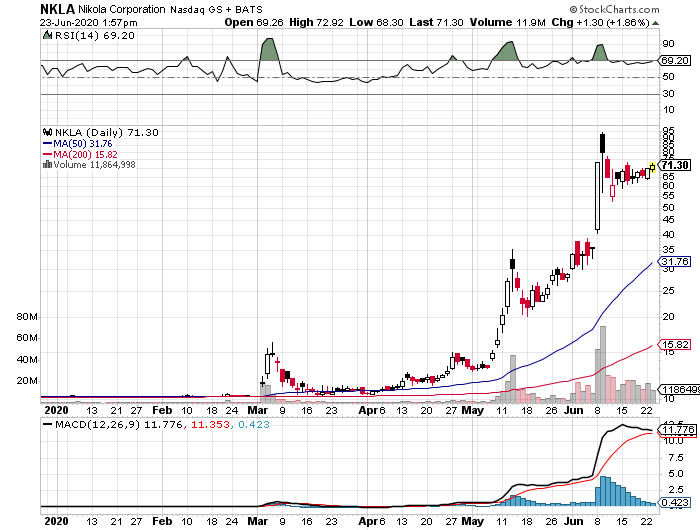Click the blue 0.423 histogram value
The height and width of the screenshot is (530, 700).
(254, 425)
